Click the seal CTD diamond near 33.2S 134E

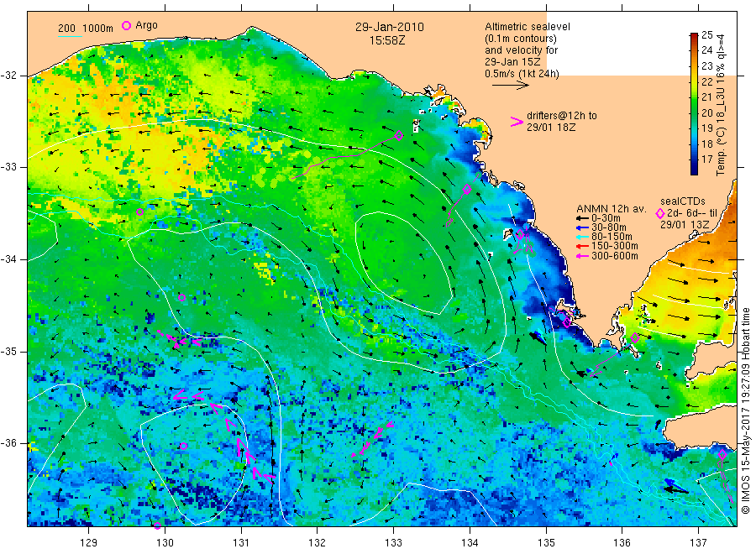[x=467, y=190]
